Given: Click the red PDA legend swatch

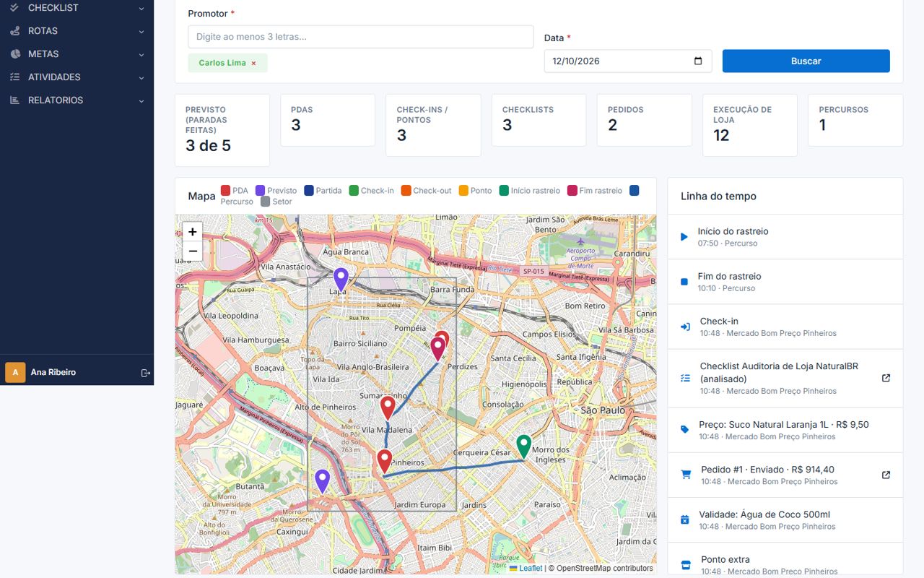Looking at the screenshot, I should click(x=225, y=191).
